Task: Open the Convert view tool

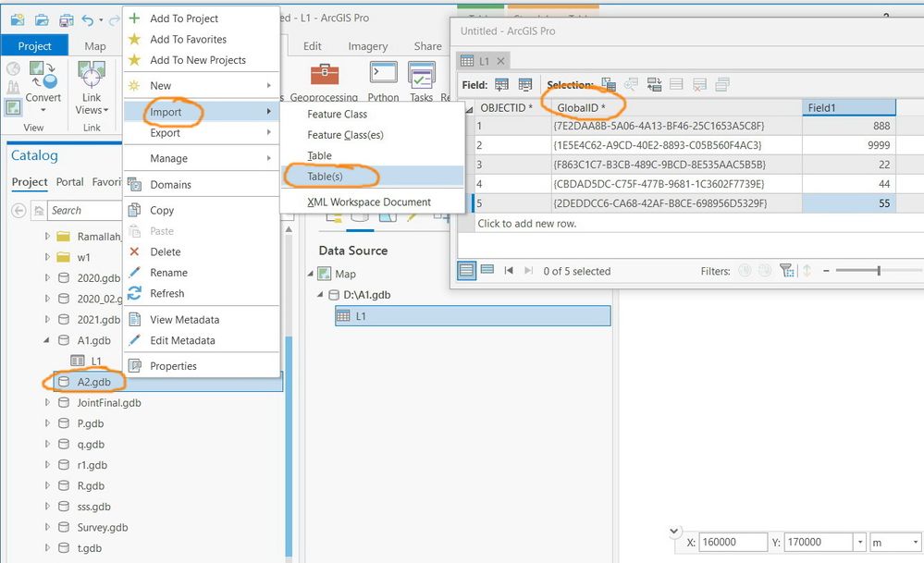Action: [43, 87]
